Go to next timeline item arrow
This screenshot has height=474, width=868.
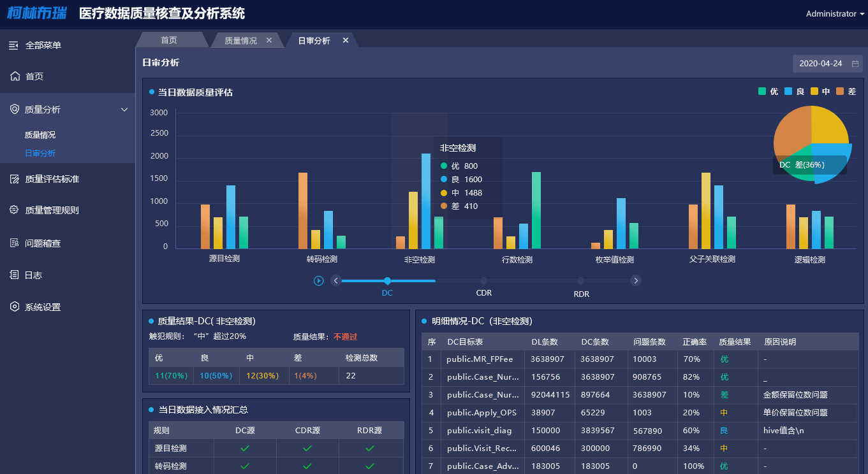(635, 280)
